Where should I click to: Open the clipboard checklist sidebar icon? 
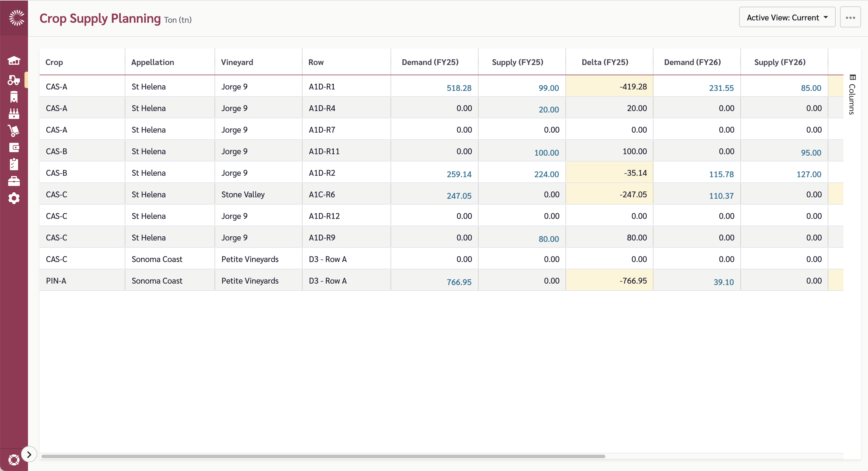[14, 164]
